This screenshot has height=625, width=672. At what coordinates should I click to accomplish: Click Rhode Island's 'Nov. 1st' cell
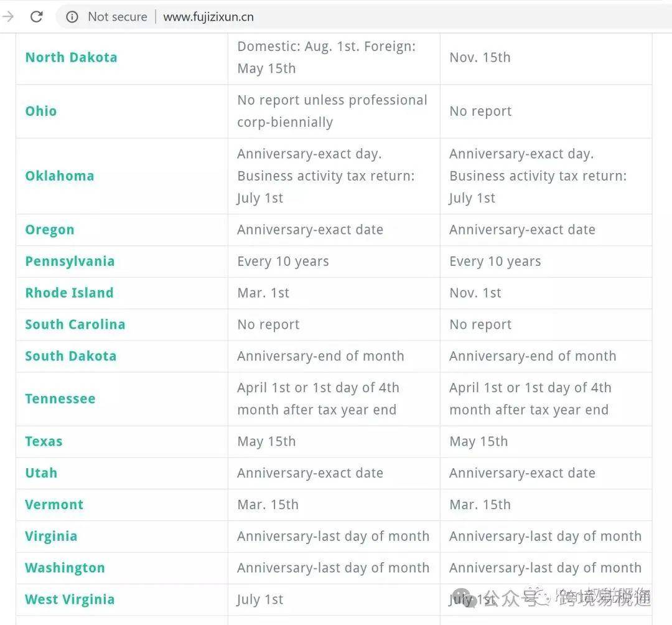[546, 293]
